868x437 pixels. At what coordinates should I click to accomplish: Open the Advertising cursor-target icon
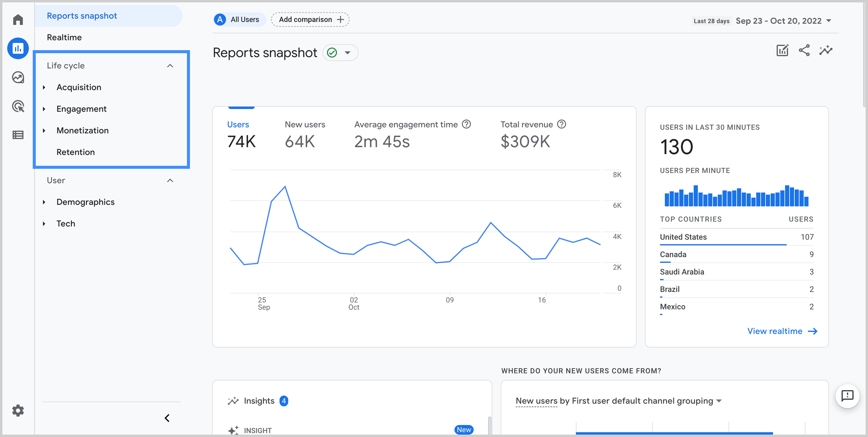18,106
